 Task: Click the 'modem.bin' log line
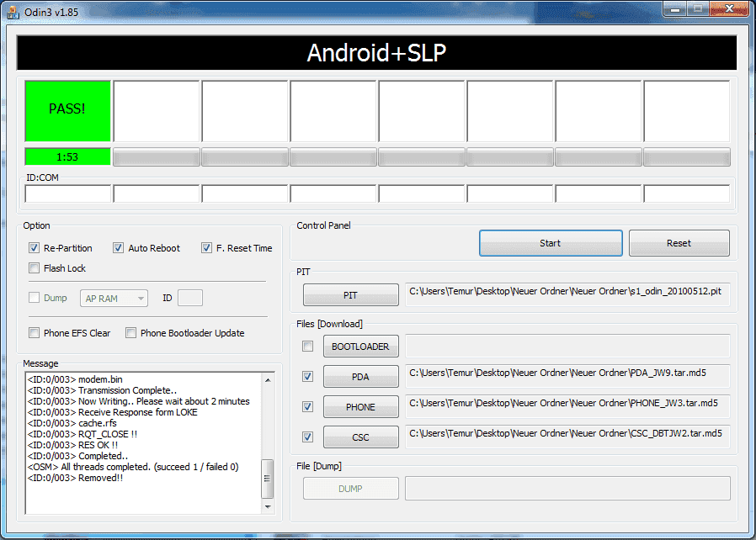point(75,379)
